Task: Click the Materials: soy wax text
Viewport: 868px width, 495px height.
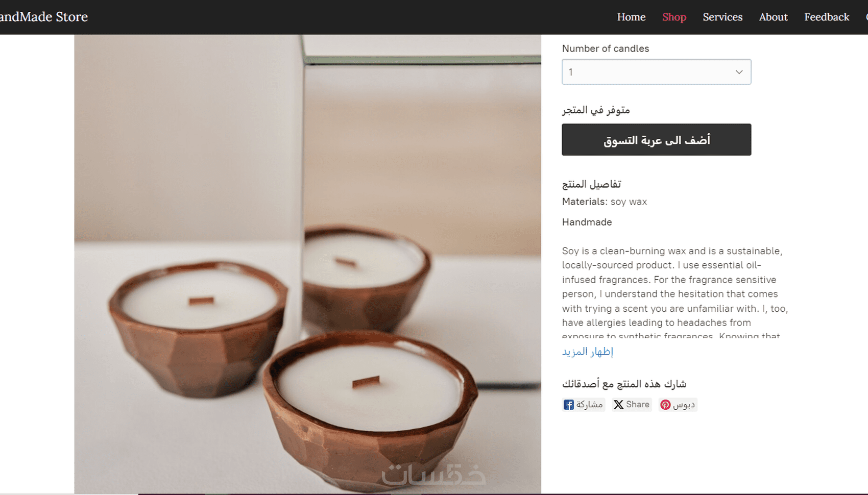Action: (x=605, y=202)
